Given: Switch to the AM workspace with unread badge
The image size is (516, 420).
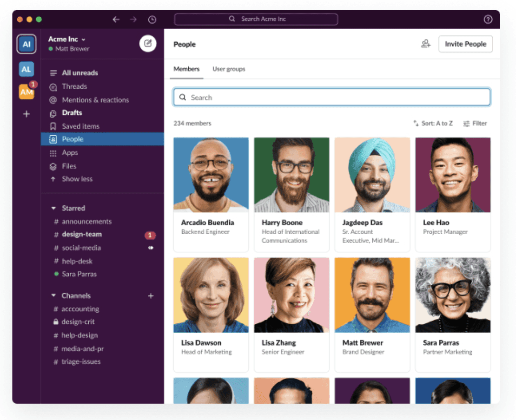Looking at the screenshot, I should [26, 92].
